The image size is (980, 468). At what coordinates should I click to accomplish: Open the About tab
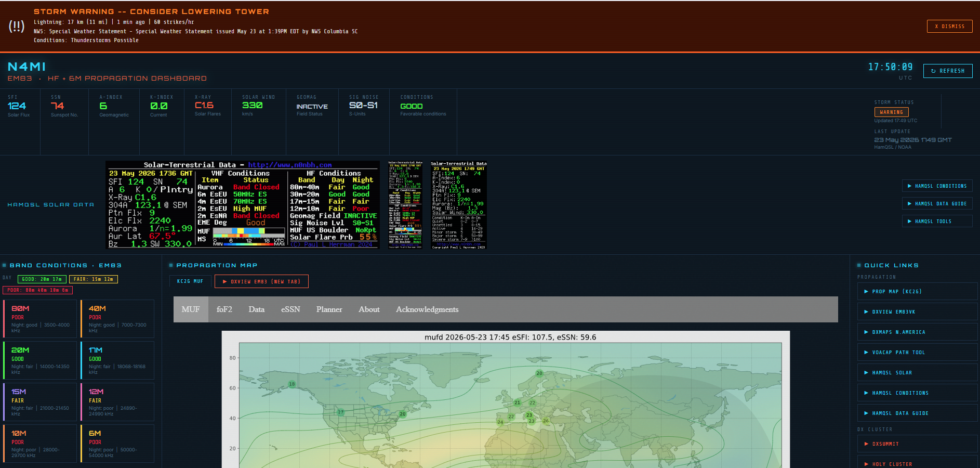point(369,309)
